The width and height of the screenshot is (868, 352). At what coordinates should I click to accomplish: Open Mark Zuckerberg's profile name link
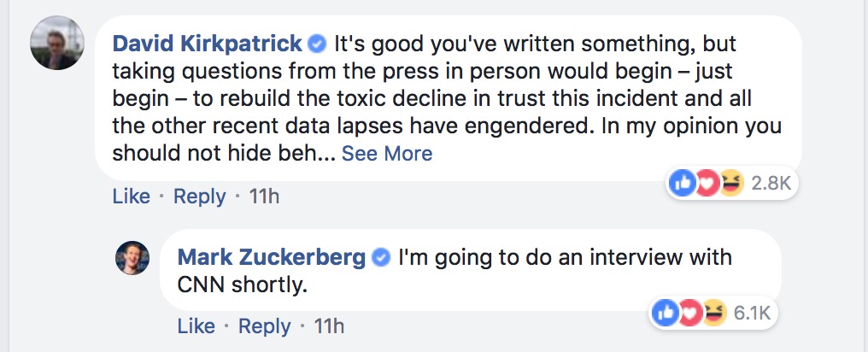tap(272, 256)
